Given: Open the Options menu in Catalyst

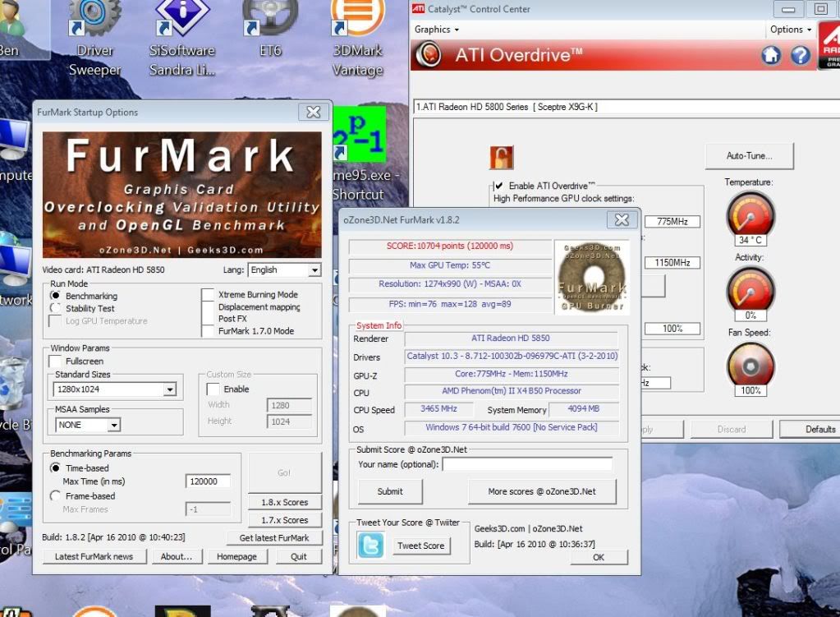Looking at the screenshot, I should point(791,30).
